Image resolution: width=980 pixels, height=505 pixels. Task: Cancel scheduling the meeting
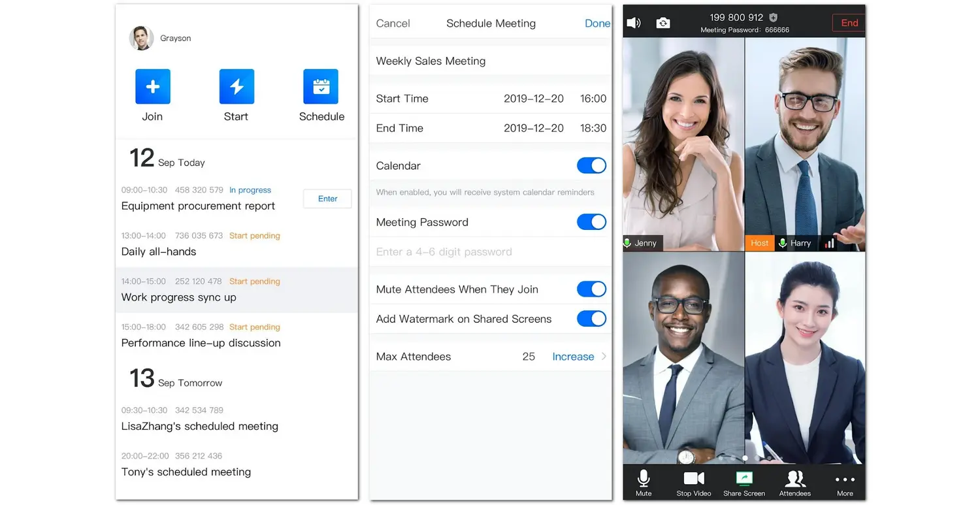[x=393, y=24]
